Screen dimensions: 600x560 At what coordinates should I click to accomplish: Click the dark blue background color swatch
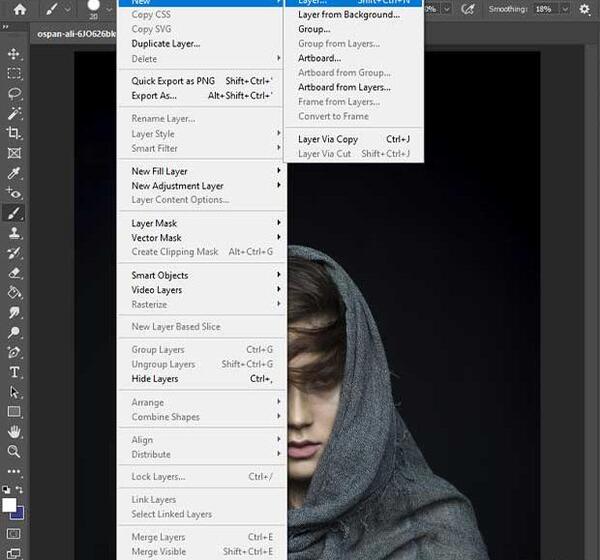pos(19,515)
